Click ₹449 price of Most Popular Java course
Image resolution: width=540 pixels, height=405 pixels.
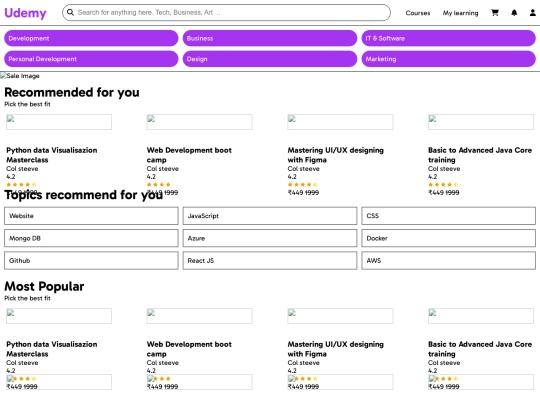pos(437,387)
